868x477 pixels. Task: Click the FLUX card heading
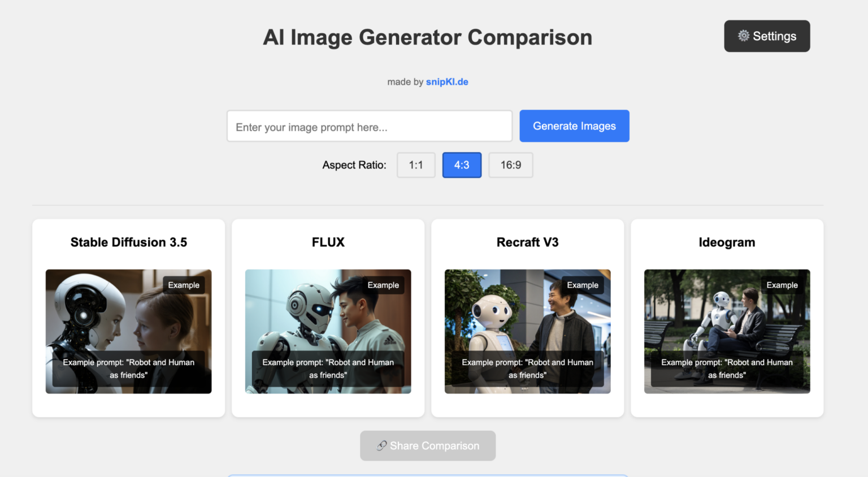point(328,242)
